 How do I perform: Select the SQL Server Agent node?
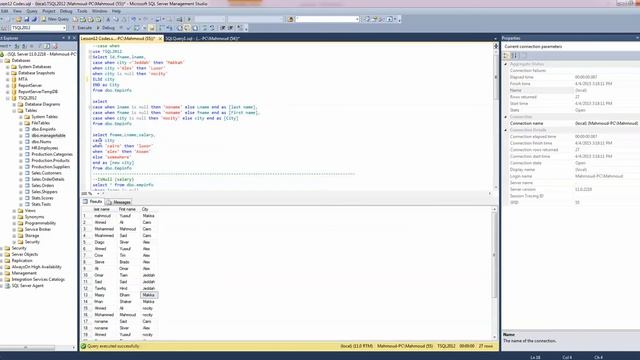pyautogui.click(x=27, y=286)
